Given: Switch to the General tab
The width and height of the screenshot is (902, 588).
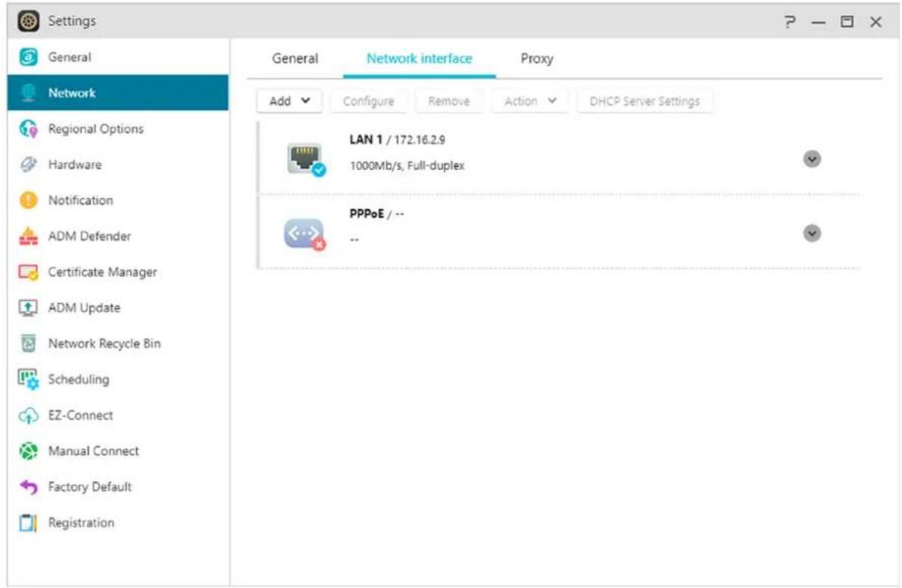Looking at the screenshot, I should click(x=295, y=59).
